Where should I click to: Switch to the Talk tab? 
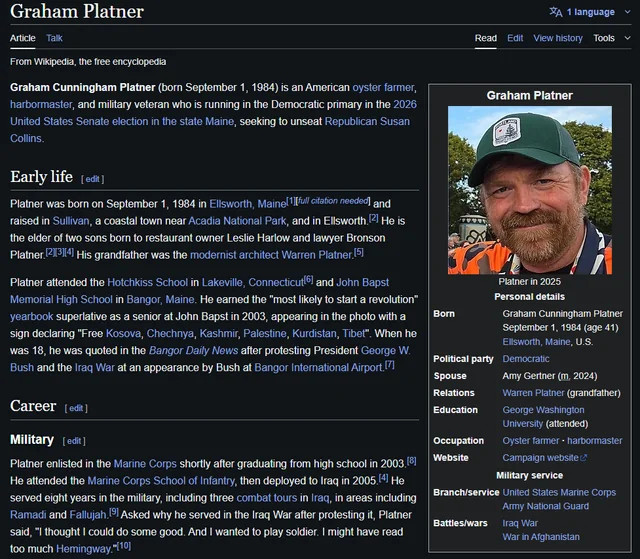pyautogui.click(x=54, y=38)
